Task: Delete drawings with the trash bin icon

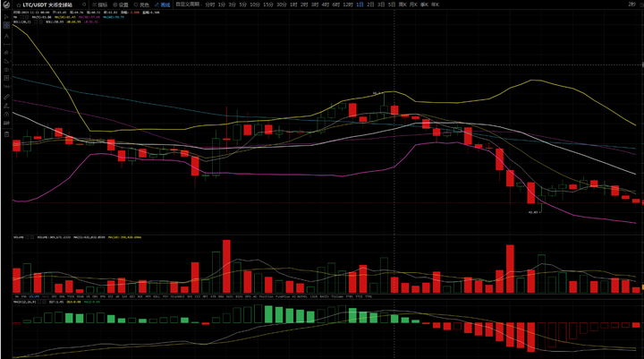Action: 6,133
